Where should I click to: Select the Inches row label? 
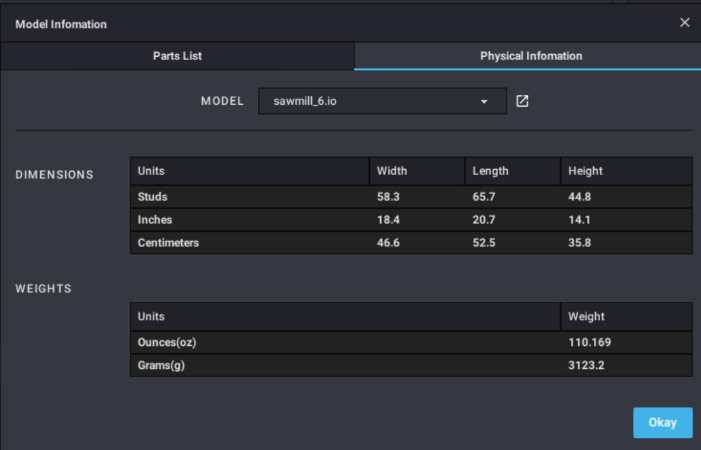(155, 220)
